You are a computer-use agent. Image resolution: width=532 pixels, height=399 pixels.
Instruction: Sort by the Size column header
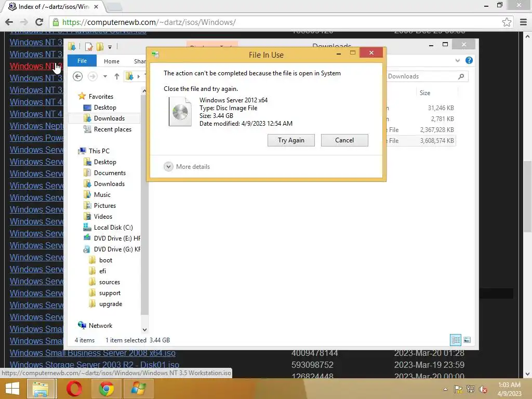coord(425,92)
